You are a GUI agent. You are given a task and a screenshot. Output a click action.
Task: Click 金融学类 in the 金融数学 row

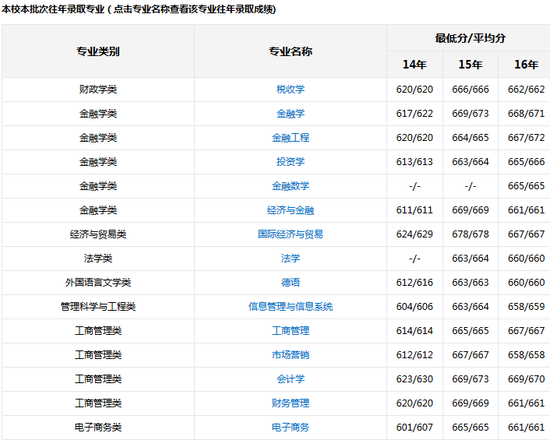[98, 186]
